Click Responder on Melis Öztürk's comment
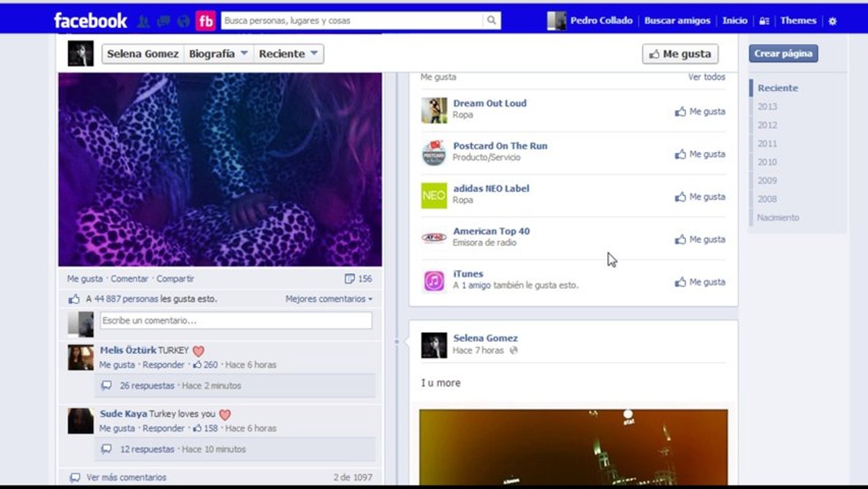Image resolution: width=868 pixels, height=489 pixels. coord(164,365)
